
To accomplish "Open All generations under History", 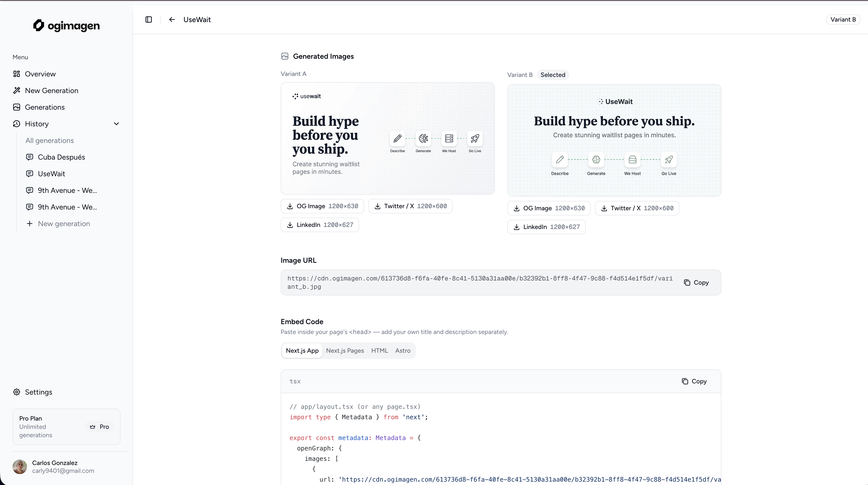I will point(49,140).
